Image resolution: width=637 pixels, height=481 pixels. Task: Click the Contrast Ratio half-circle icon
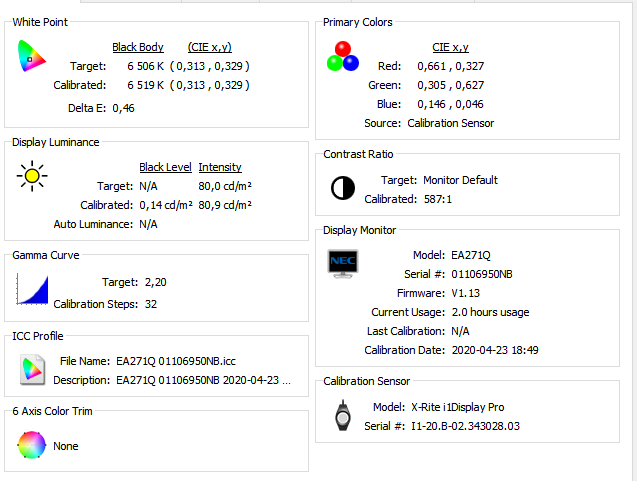[342, 188]
